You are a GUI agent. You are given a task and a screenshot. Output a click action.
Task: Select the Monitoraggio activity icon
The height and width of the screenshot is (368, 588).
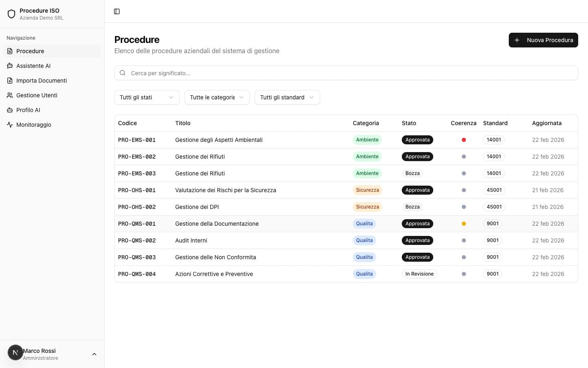9,125
